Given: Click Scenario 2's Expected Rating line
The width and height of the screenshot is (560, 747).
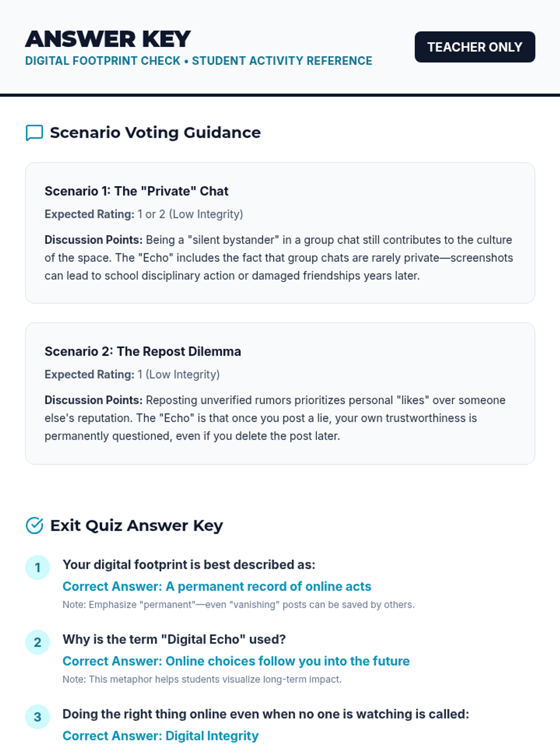Looking at the screenshot, I should (132, 374).
